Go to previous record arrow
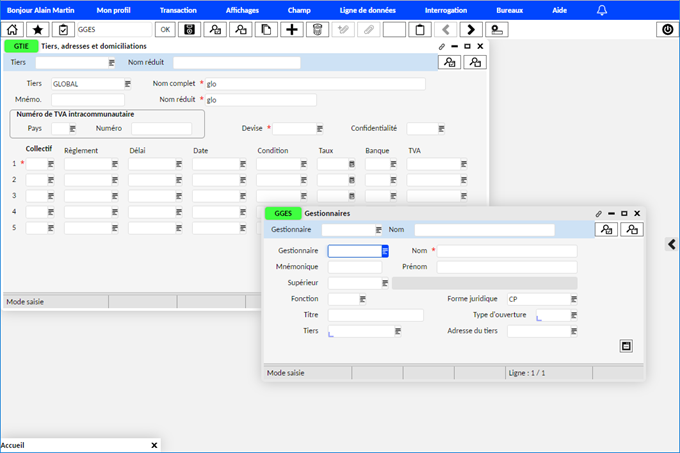This screenshot has width=680, height=453. pos(445,29)
